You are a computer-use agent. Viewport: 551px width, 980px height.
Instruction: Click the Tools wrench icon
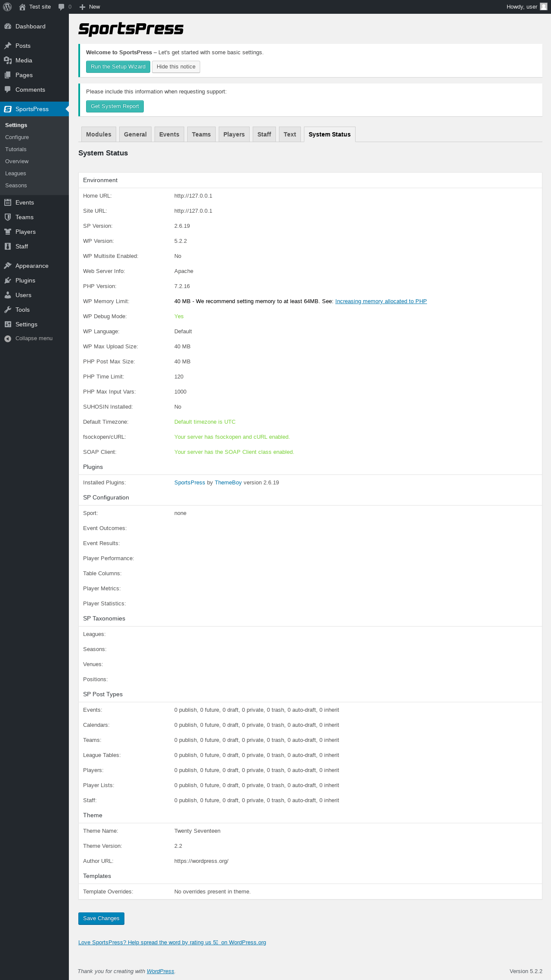coord(8,310)
